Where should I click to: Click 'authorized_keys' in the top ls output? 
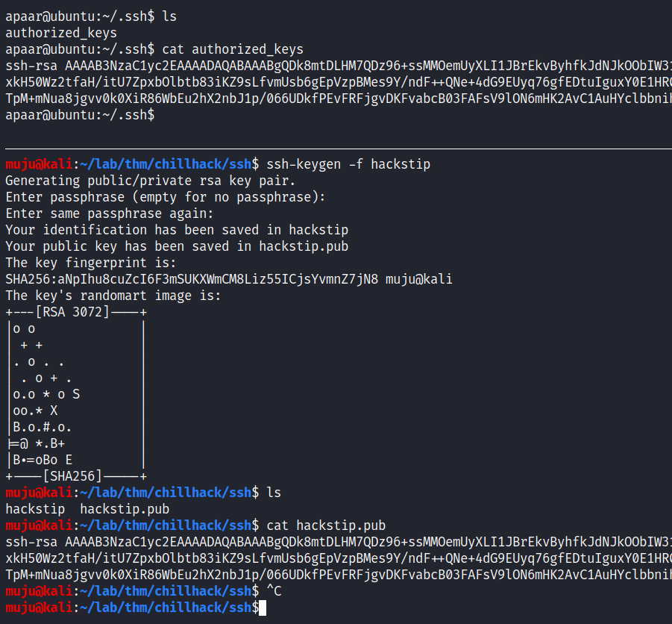pyautogui.click(x=61, y=34)
